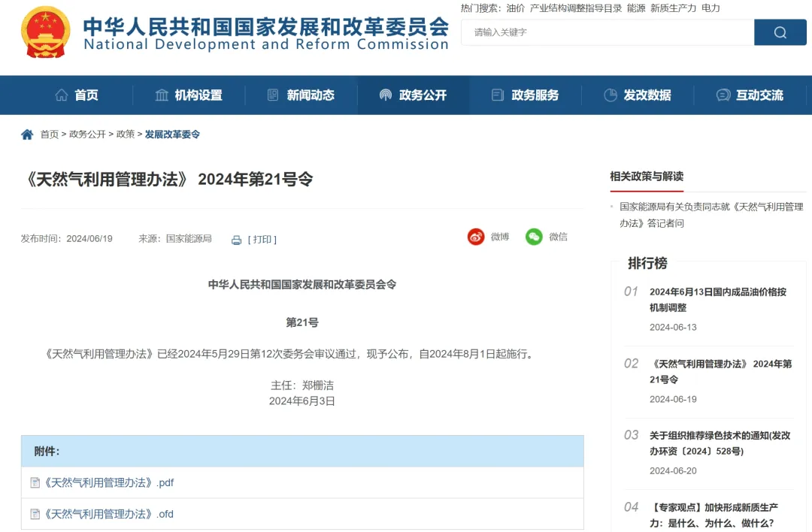812x532 pixels.
Task: Open the 新闻动态 navigation menu
Action: tap(301, 95)
